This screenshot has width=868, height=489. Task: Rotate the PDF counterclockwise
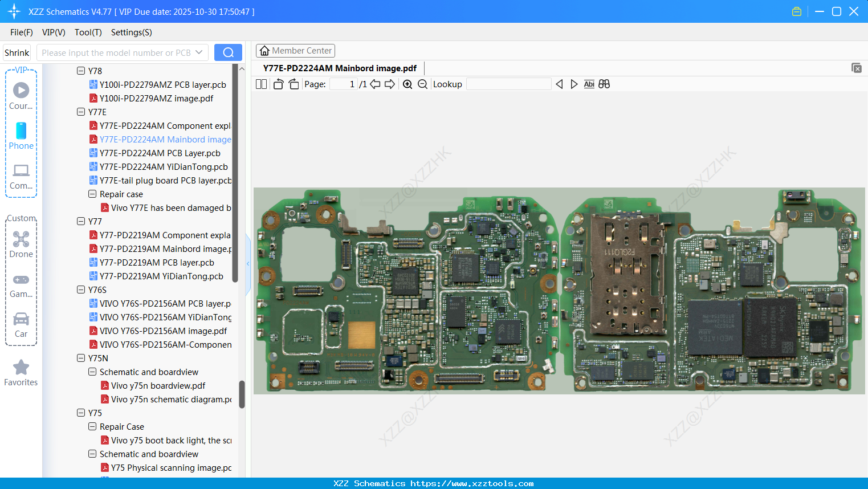coord(278,84)
